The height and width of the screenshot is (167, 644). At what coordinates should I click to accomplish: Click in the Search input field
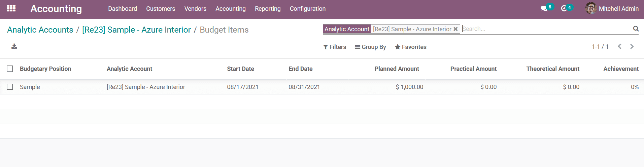(545, 29)
